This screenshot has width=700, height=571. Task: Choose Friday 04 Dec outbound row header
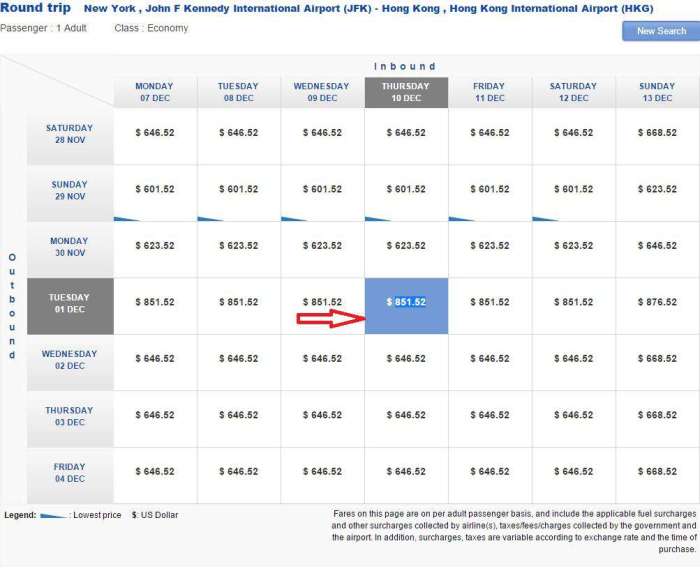[70, 475]
